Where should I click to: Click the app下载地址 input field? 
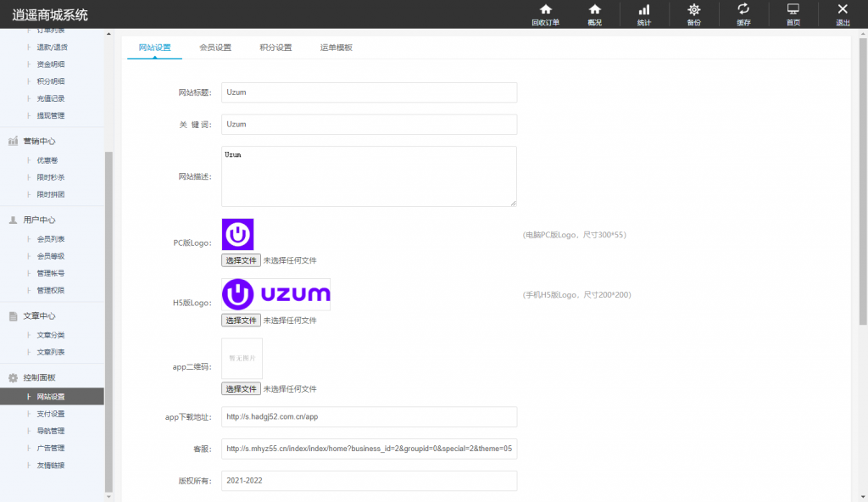point(370,417)
